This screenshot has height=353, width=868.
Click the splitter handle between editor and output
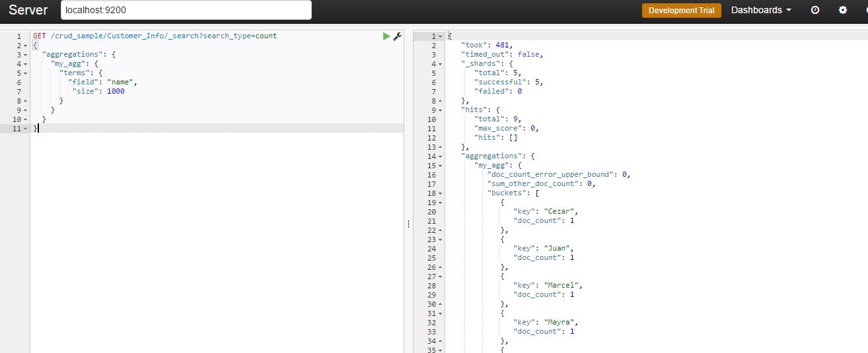pyautogui.click(x=408, y=224)
